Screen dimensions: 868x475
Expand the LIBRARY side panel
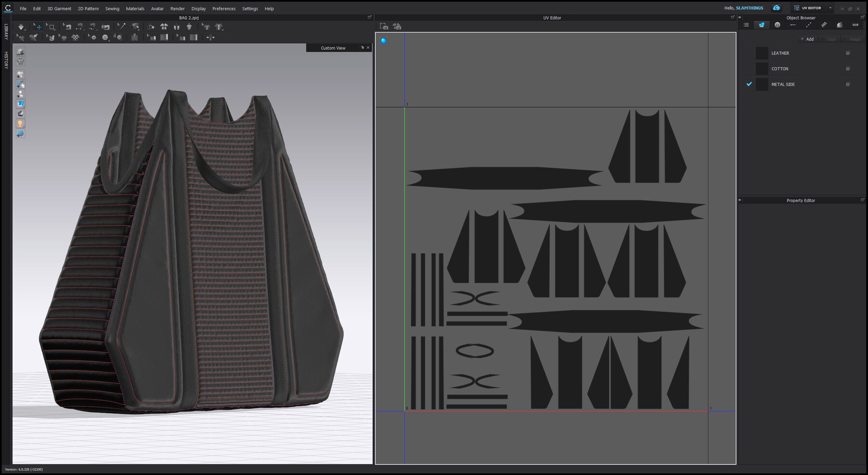[6, 31]
